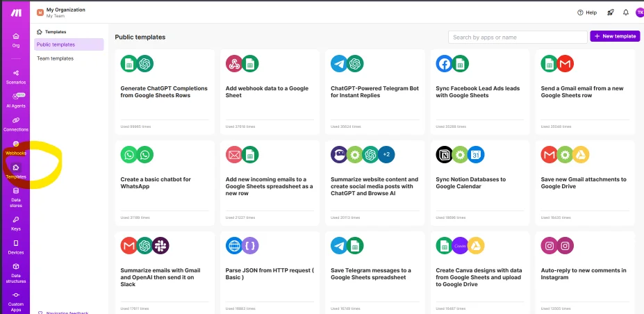Open Data structures in the sidebar
644x314 pixels.
pyautogui.click(x=15, y=274)
